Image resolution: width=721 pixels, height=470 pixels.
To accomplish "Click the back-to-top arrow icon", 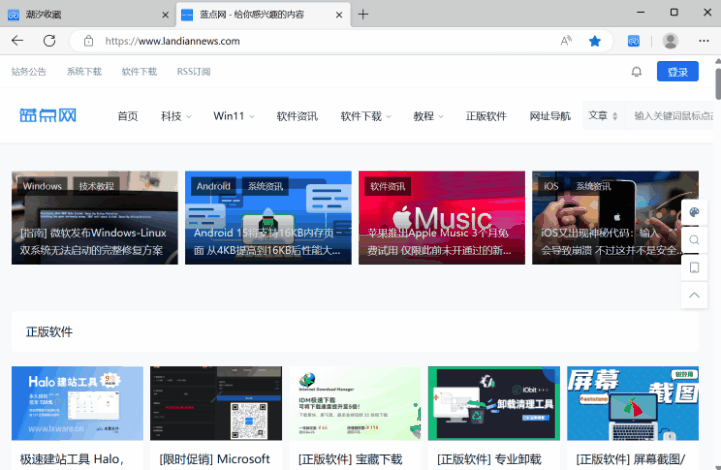I will coord(694,295).
